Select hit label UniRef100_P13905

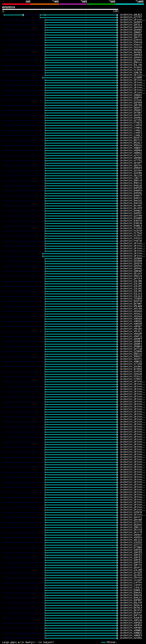point(131,70)
